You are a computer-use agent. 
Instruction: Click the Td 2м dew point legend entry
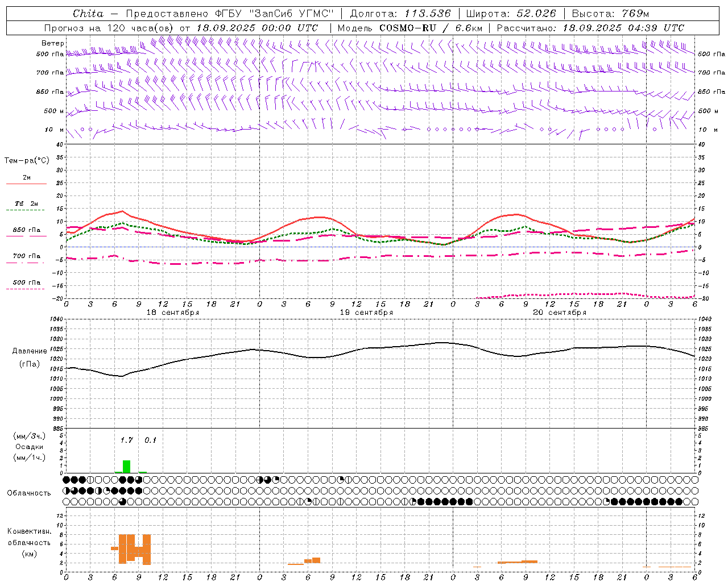click(x=27, y=203)
